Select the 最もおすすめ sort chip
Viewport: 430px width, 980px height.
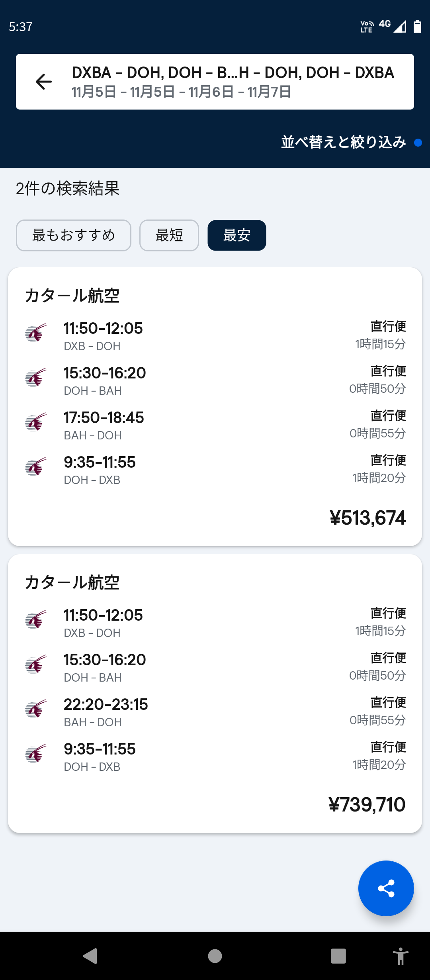(x=74, y=235)
